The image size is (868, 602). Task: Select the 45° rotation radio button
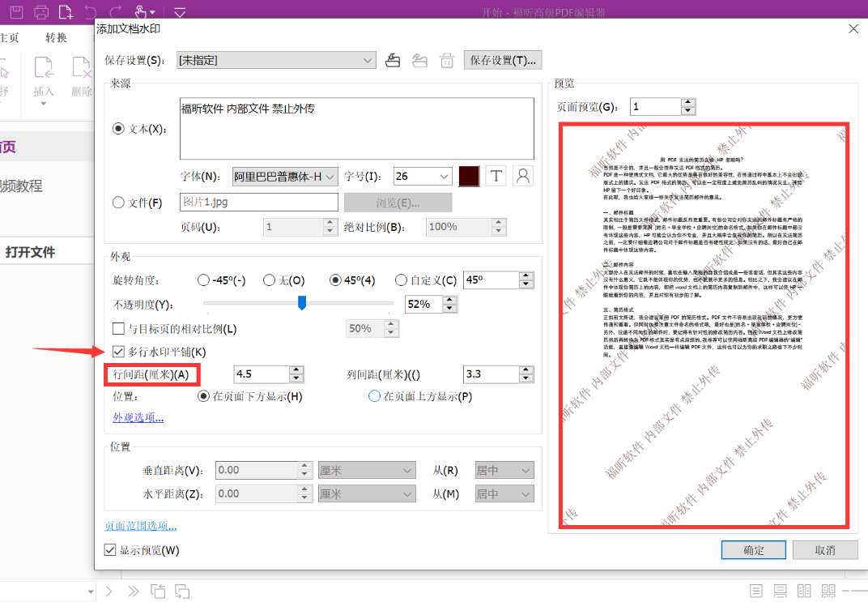(335, 280)
